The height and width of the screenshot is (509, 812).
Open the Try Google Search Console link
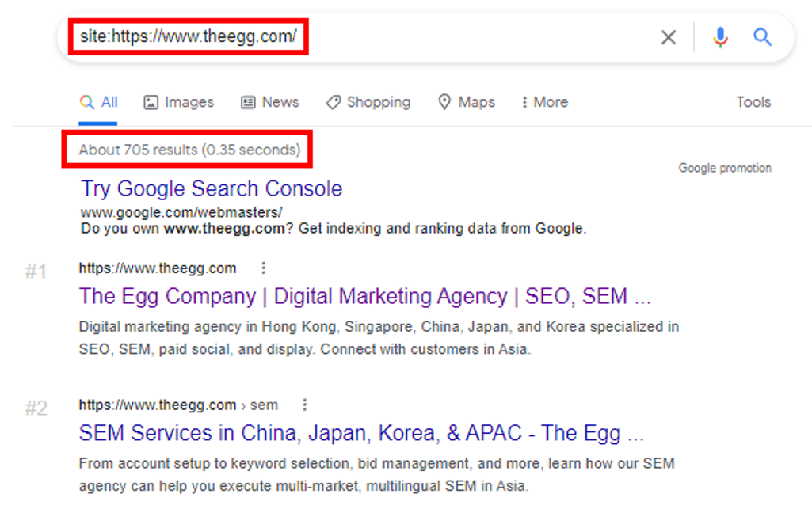click(212, 189)
